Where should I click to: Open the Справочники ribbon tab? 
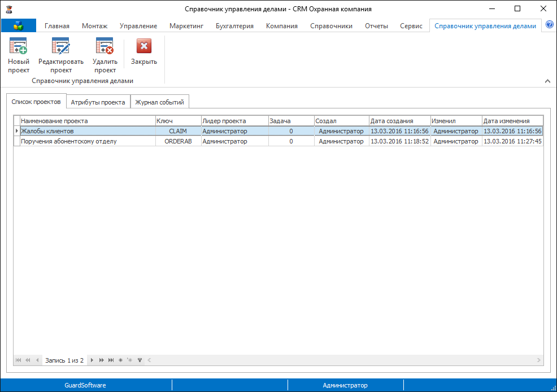point(331,26)
